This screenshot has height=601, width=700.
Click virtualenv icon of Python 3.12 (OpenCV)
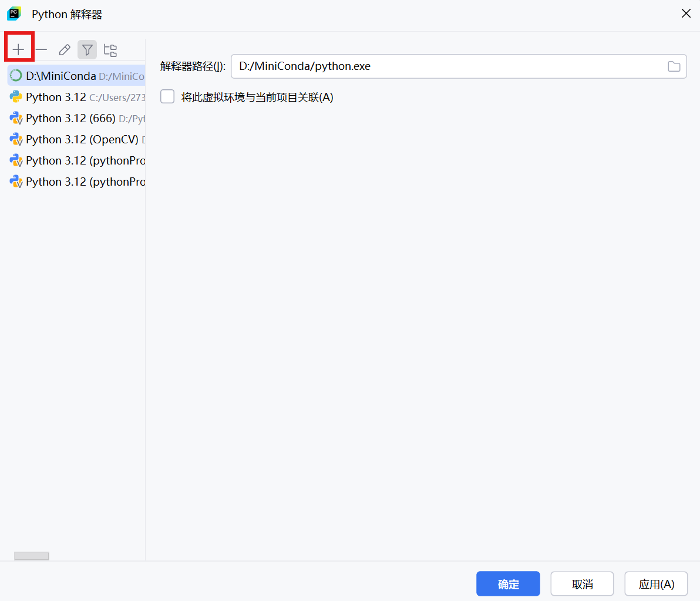(16, 139)
